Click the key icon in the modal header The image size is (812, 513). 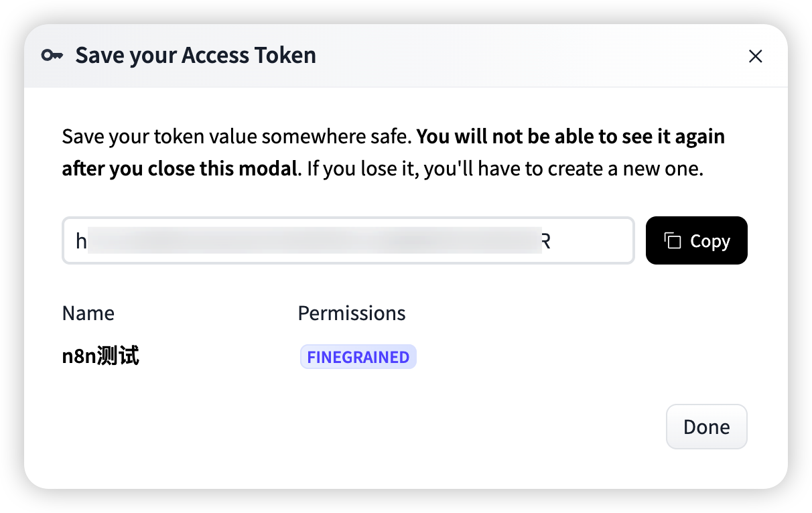coord(52,56)
